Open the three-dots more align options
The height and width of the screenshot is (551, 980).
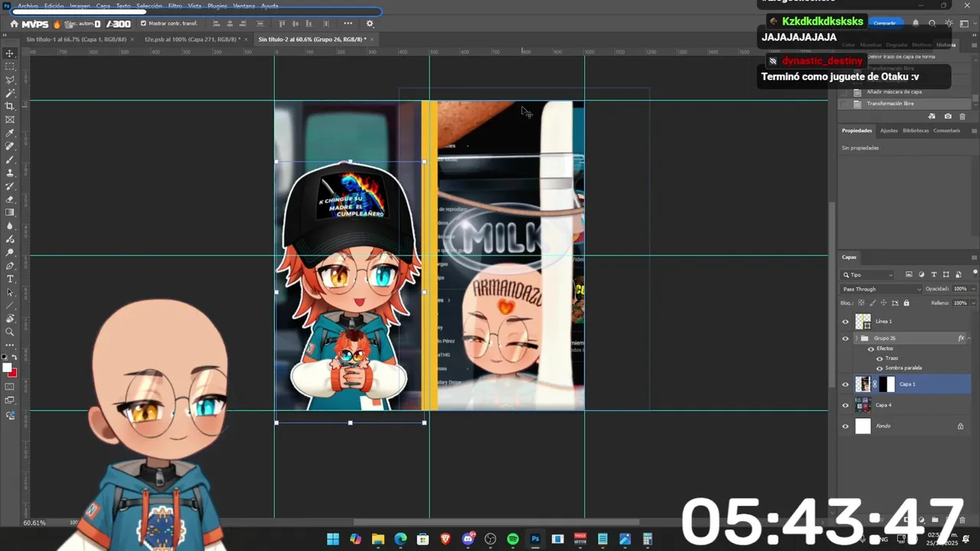tap(348, 24)
